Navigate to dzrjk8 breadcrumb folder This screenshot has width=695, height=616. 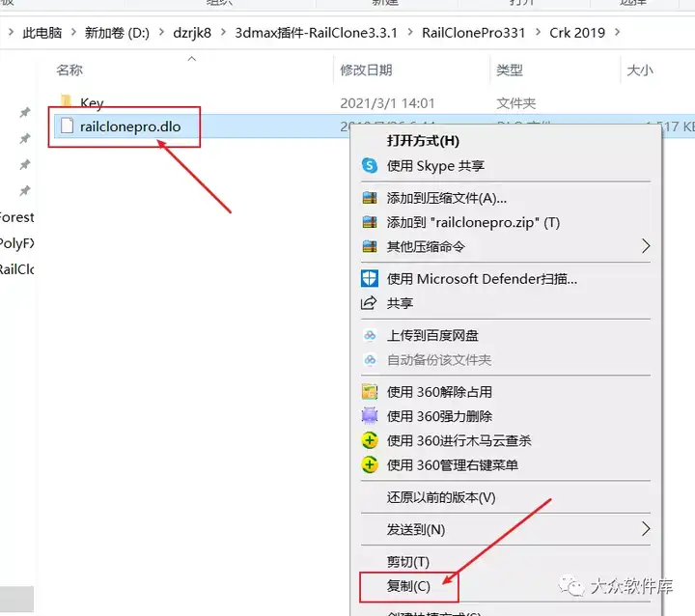(x=192, y=33)
